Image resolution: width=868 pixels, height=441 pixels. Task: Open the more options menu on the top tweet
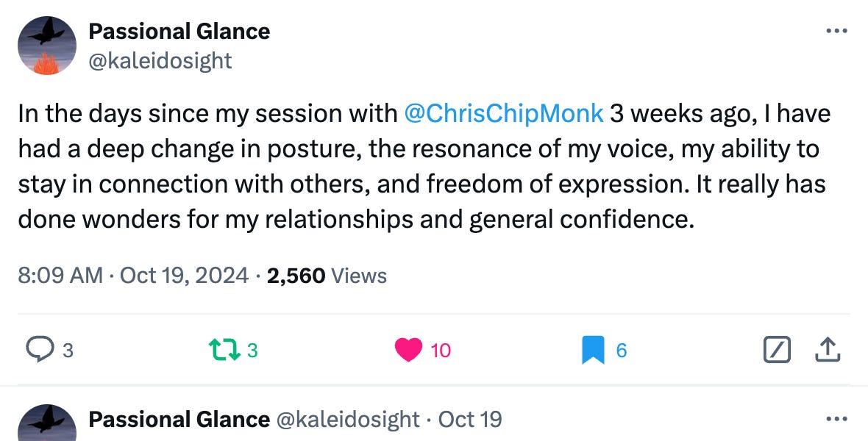837,29
